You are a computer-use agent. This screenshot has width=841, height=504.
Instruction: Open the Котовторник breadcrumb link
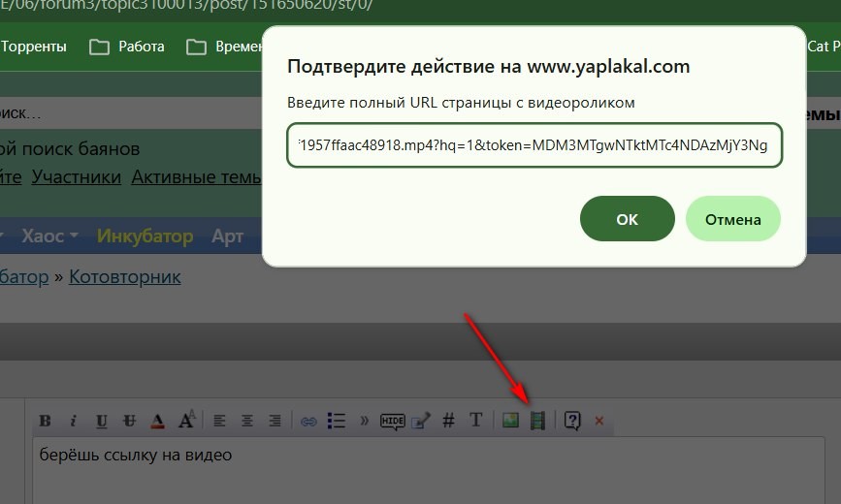pyautogui.click(x=125, y=276)
